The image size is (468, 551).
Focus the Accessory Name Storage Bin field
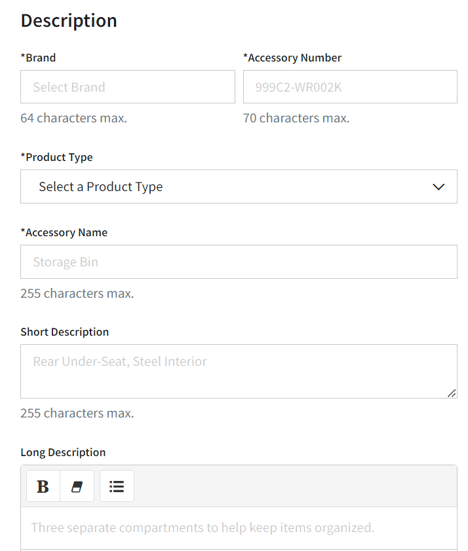tap(239, 262)
